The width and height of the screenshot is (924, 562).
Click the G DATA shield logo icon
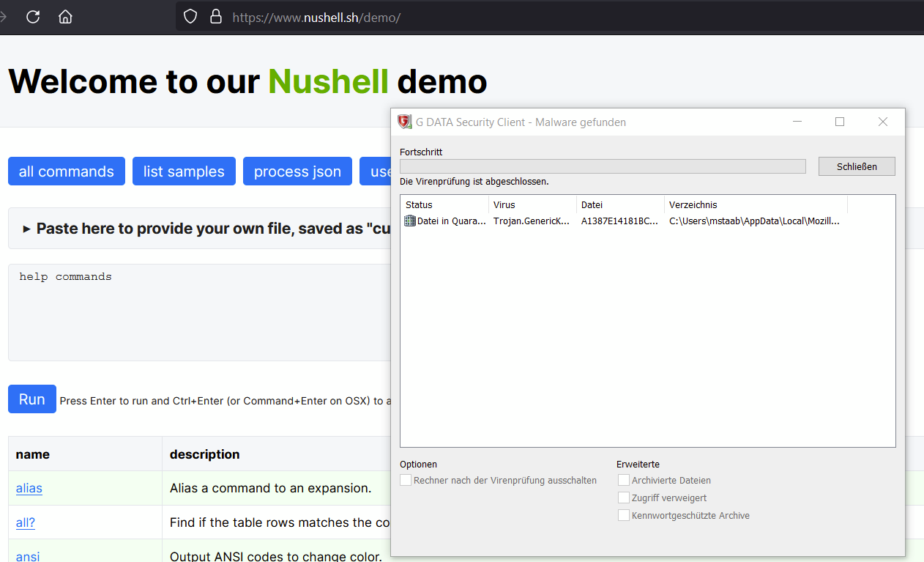[405, 122]
